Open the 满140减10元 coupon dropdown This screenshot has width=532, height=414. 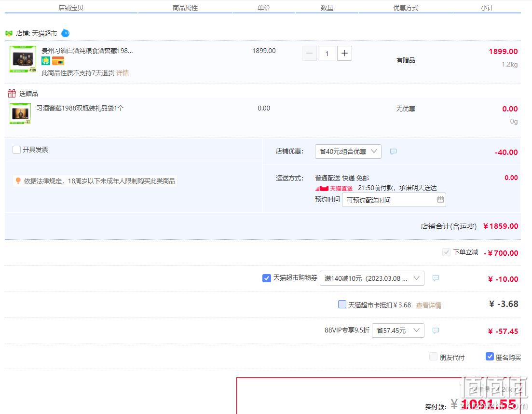click(372, 278)
